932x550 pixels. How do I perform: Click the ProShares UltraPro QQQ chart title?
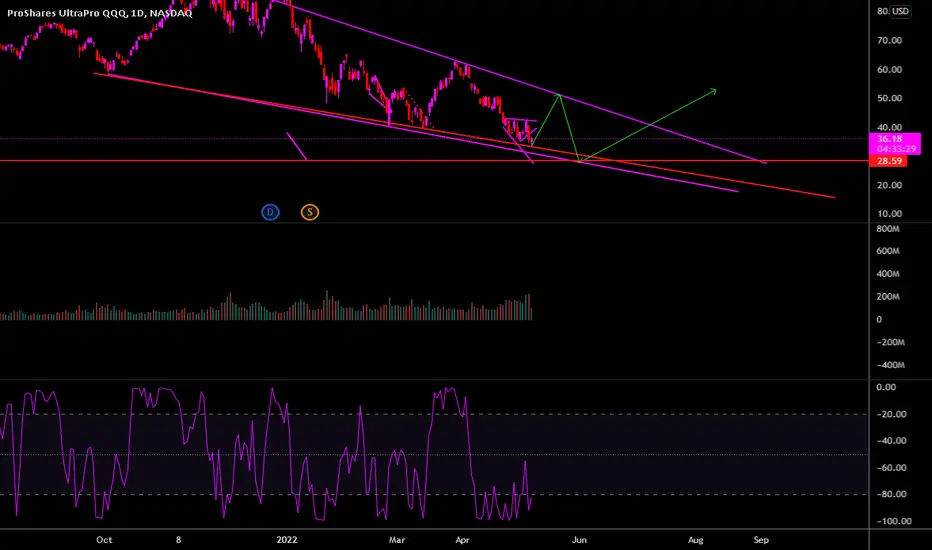tap(100, 12)
